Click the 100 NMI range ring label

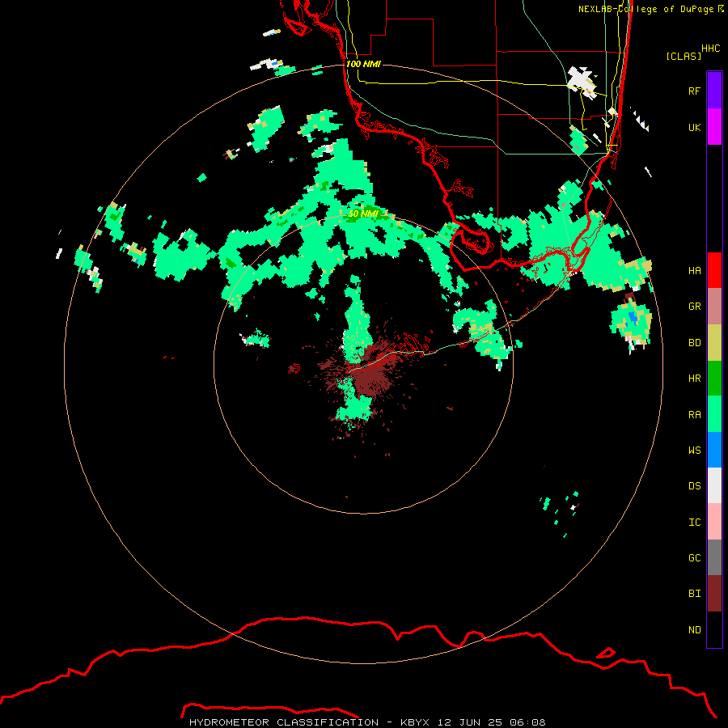363,64
